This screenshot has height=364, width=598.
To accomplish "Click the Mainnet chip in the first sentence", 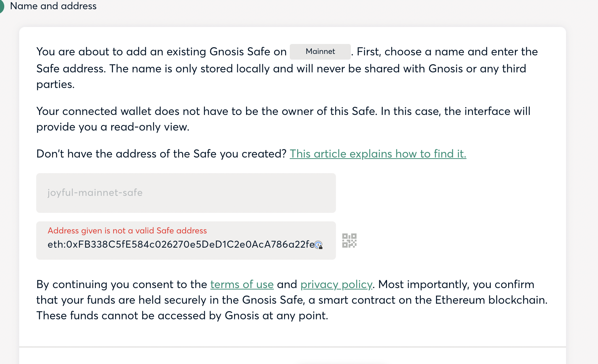I will point(319,52).
